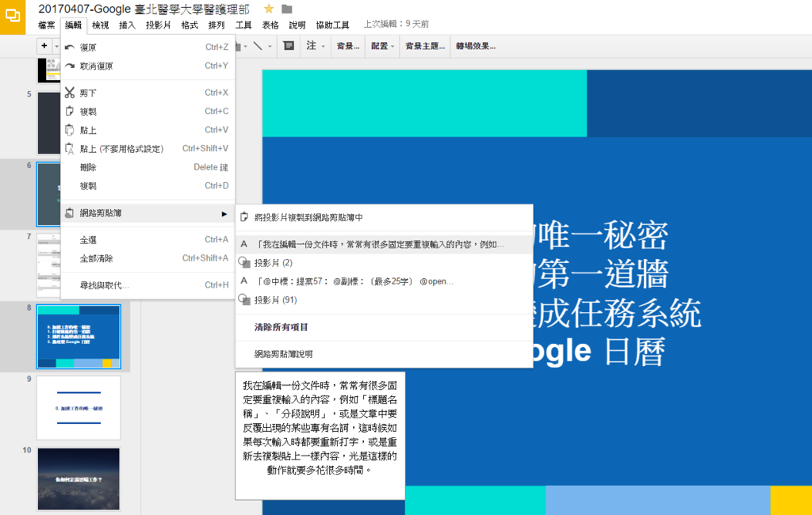Click the slide title text 第一道牆
Viewport: 812px width, 515px height.
point(603,275)
